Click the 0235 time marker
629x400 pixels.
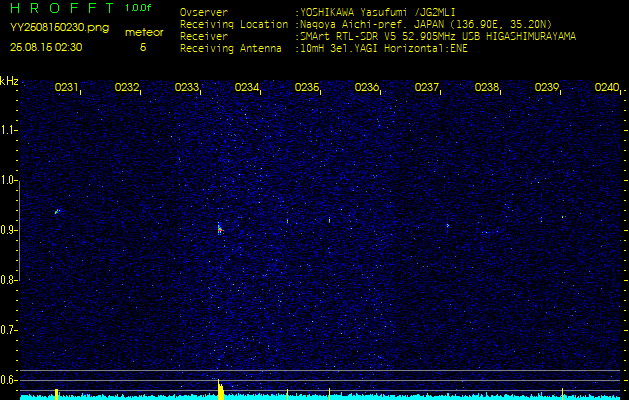coord(306,87)
